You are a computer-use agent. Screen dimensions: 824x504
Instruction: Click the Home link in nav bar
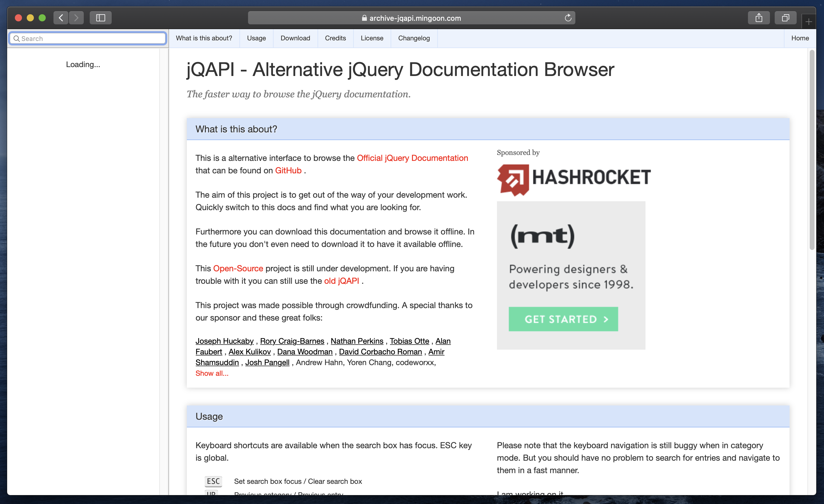tap(800, 38)
